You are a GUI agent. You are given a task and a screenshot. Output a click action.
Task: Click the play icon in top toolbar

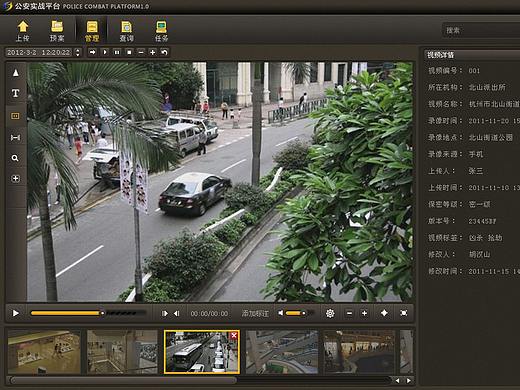point(105,52)
